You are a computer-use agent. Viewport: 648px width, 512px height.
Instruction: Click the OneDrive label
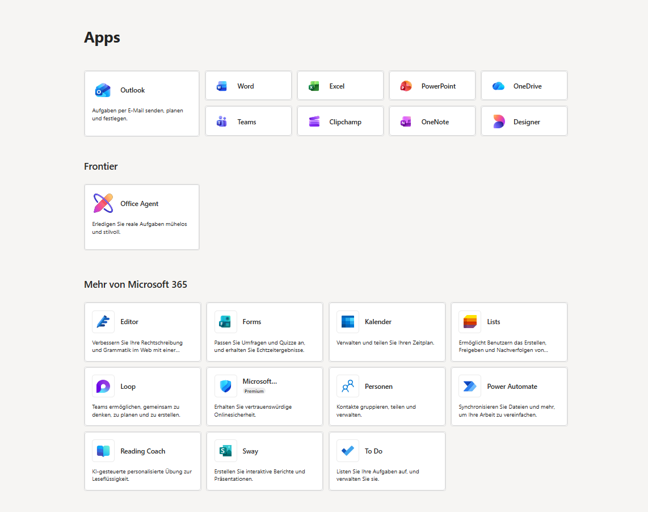tap(527, 86)
